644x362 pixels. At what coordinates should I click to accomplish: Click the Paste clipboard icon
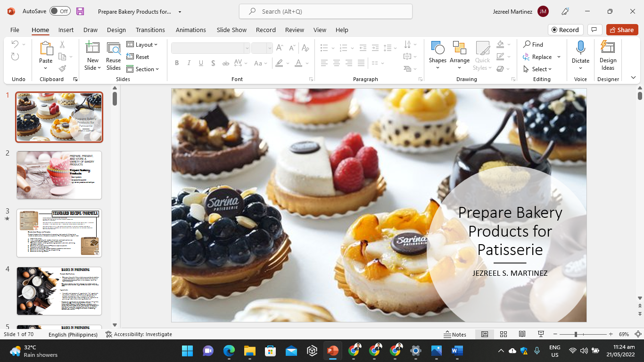pyautogui.click(x=46, y=48)
